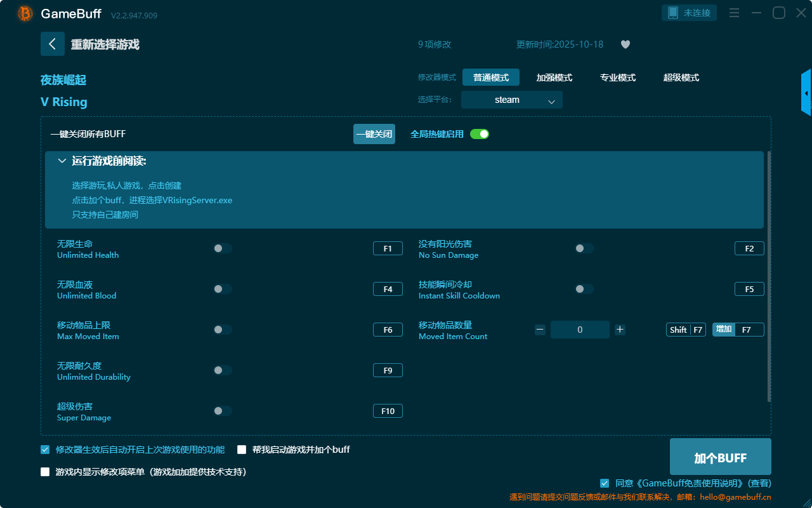This screenshot has height=508, width=812.
Task: Click the plus icon for Moved Item Count
Action: [620, 330]
